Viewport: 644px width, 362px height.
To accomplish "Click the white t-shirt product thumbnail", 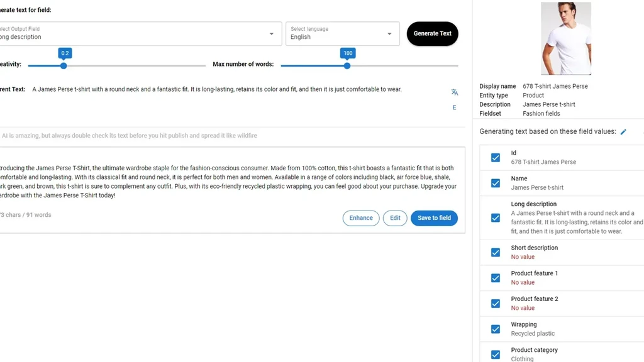I will pyautogui.click(x=566, y=38).
